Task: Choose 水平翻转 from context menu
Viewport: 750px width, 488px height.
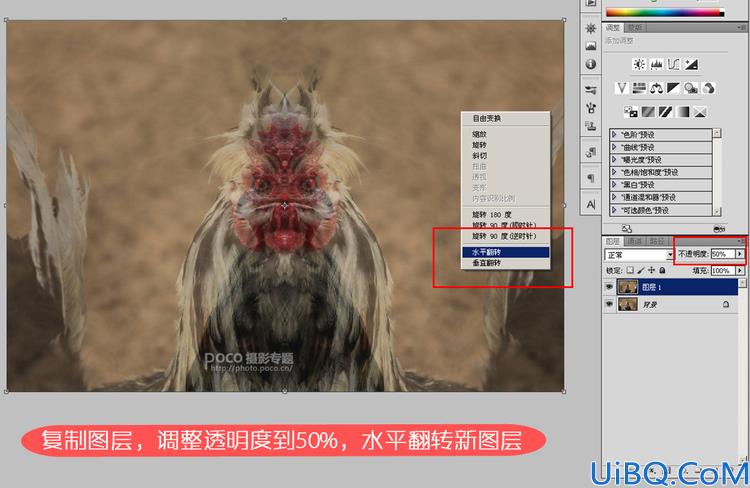Action: [506, 252]
